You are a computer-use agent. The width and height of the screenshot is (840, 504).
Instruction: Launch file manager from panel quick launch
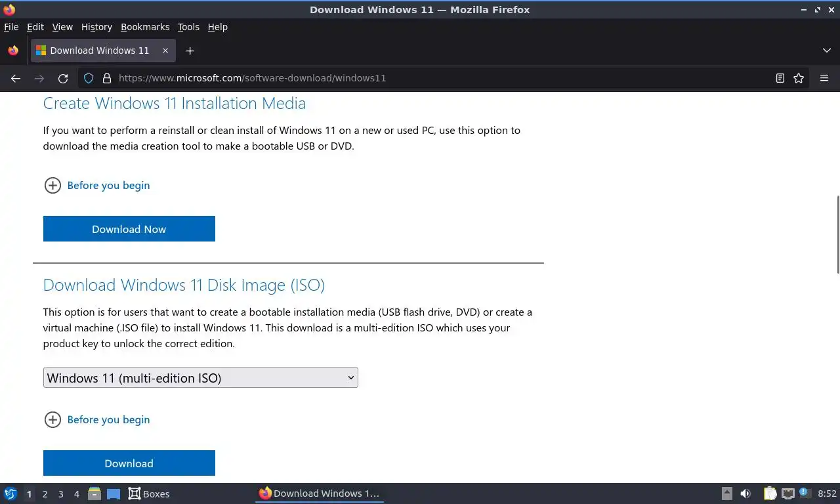click(94, 493)
